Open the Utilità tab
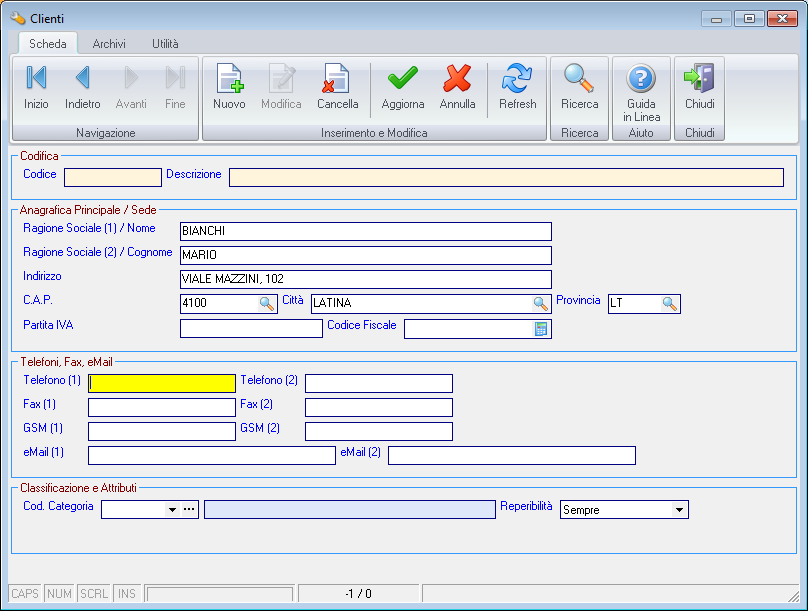 click(x=165, y=44)
